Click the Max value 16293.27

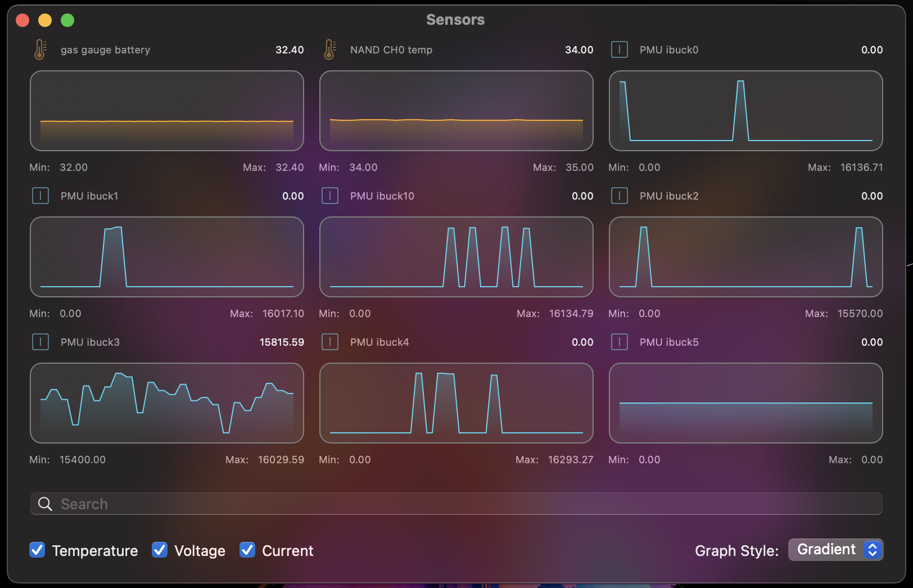(571, 460)
